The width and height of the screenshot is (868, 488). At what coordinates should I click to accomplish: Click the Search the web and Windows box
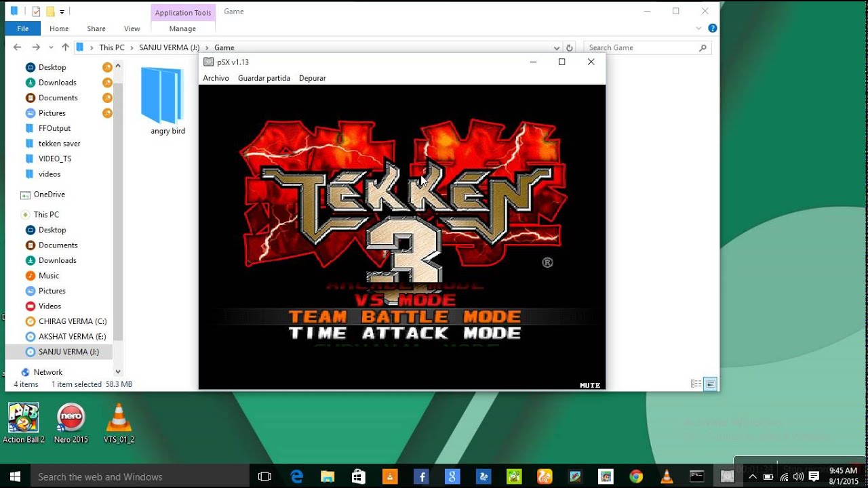click(140, 476)
